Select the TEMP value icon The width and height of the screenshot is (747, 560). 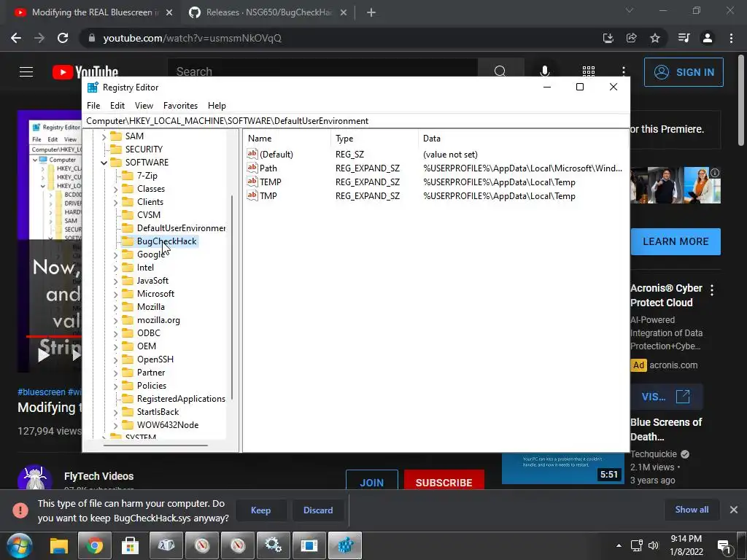tap(252, 182)
